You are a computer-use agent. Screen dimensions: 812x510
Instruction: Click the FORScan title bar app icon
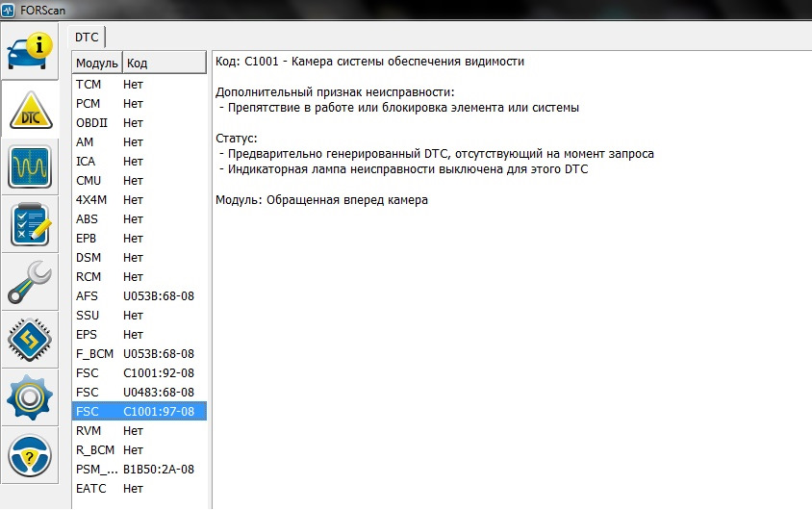coord(9,10)
